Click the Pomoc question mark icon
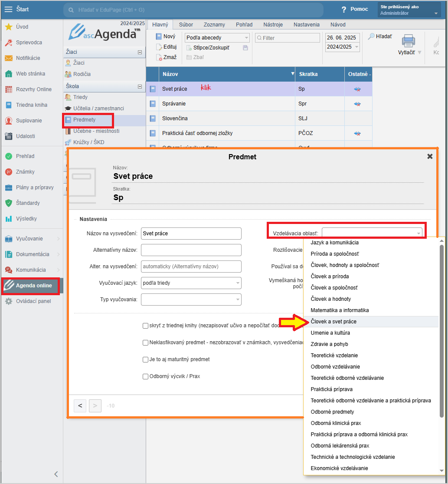The image size is (448, 484). click(344, 10)
